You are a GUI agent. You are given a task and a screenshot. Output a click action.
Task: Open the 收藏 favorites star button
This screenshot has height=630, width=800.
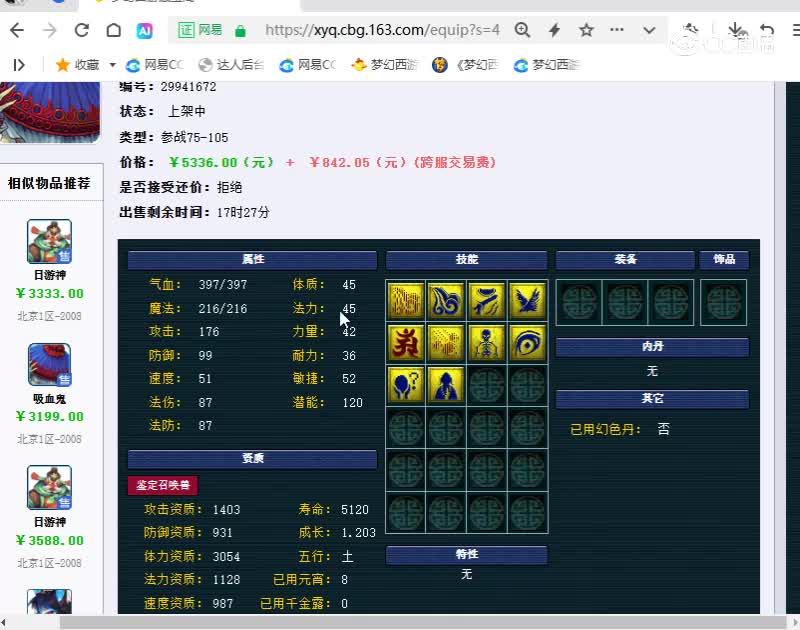(x=78, y=65)
